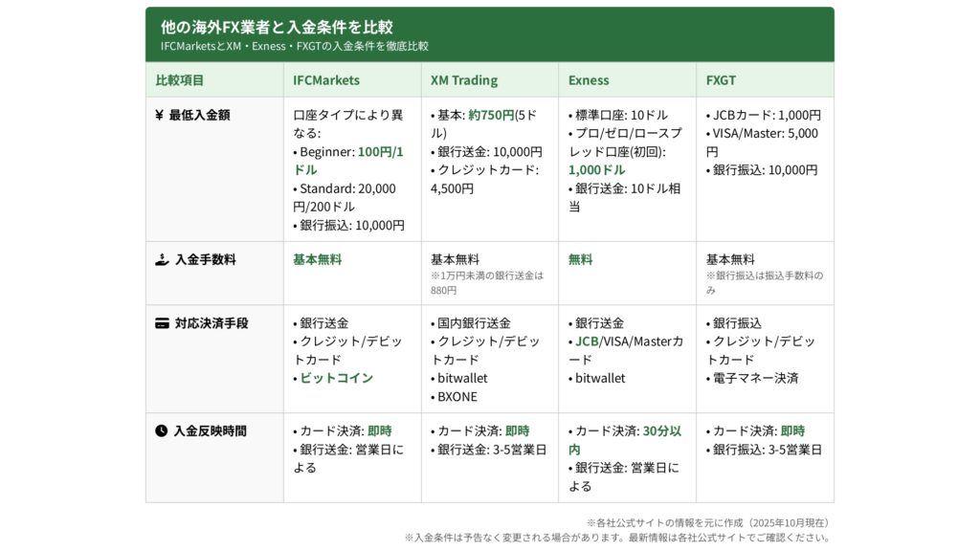The height and width of the screenshot is (551, 980).
Task: Select the XM Trading column header
Action: tap(463, 80)
